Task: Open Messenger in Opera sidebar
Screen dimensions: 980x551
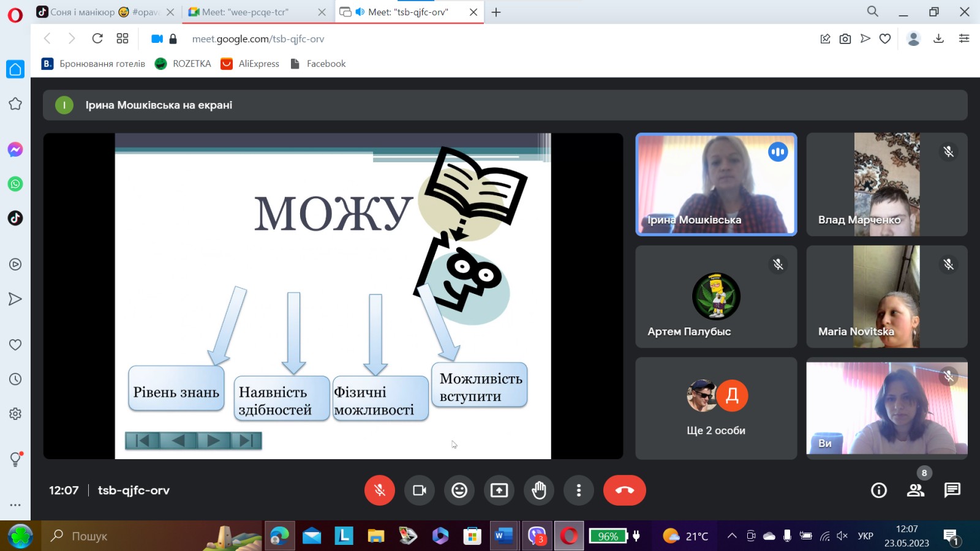Action: 15,150
